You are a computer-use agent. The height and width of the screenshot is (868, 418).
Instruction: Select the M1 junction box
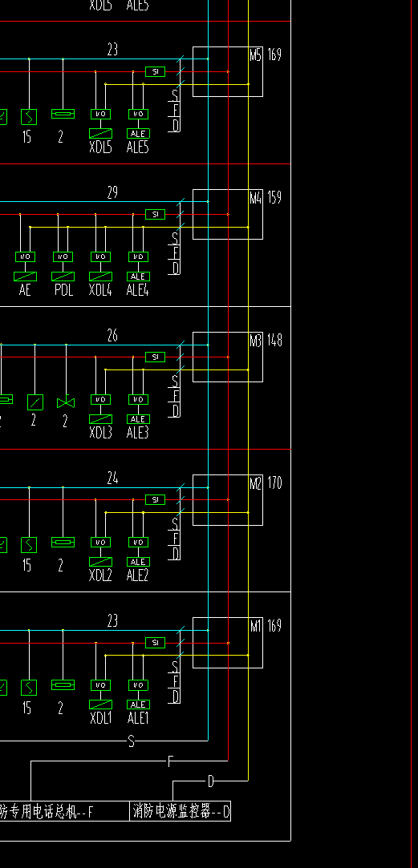[x=228, y=643]
